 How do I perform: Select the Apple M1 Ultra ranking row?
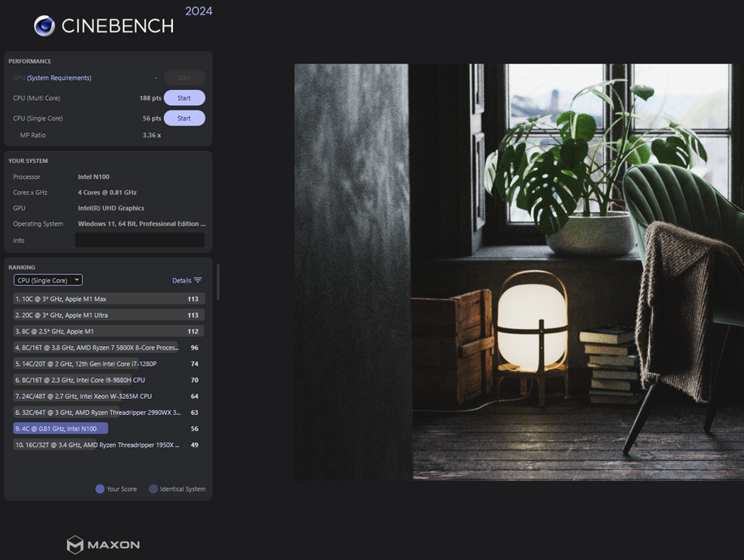click(x=109, y=315)
